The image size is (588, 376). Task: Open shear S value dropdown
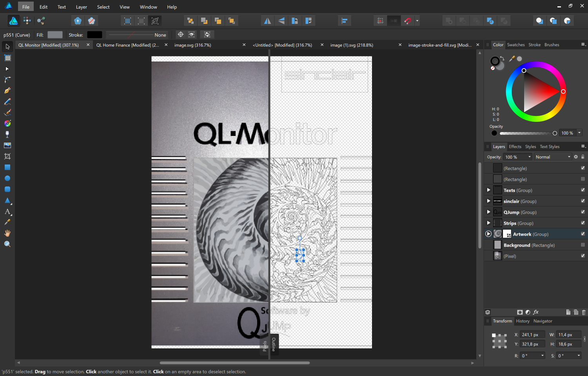point(579,356)
